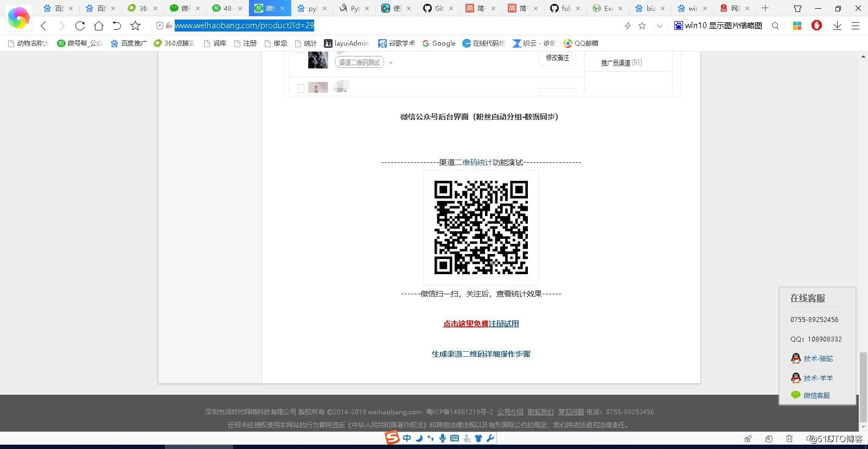Click the 点击这里免费 red link

[466, 324]
